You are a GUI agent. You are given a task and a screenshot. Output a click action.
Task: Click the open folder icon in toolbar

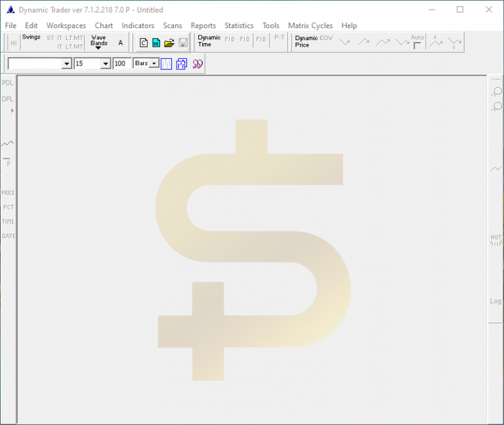pos(169,43)
